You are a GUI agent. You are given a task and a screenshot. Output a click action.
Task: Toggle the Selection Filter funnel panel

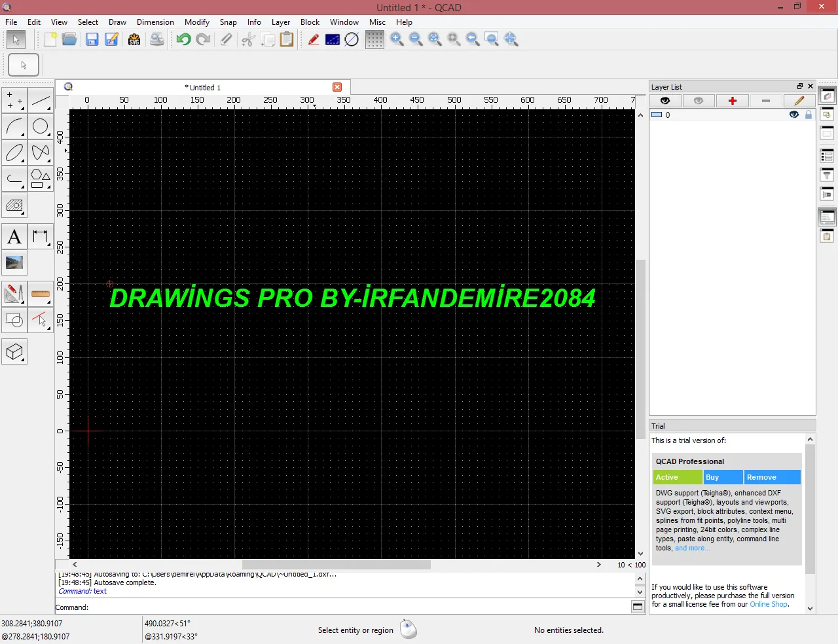[x=828, y=175]
